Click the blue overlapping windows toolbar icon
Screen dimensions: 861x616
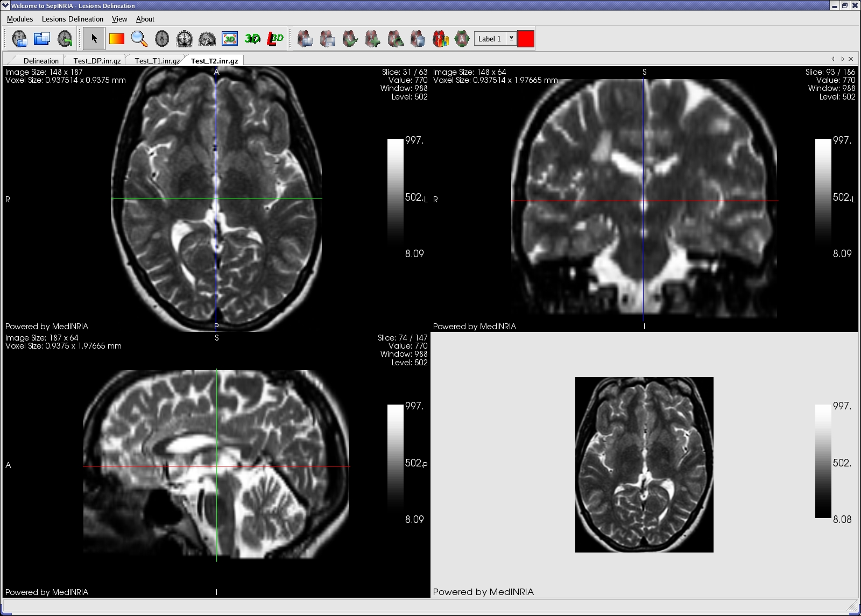pos(42,39)
